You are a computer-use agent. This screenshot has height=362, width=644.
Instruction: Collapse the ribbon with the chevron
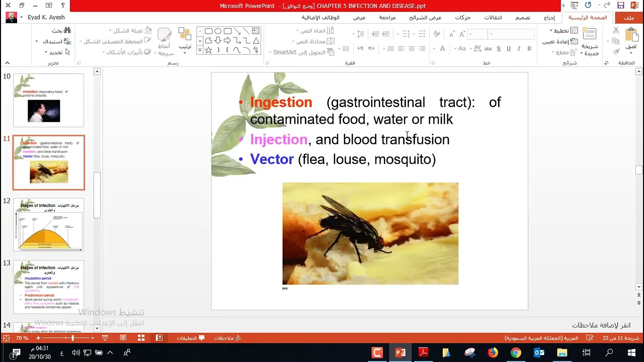pyautogui.click(x=7, y=63)
